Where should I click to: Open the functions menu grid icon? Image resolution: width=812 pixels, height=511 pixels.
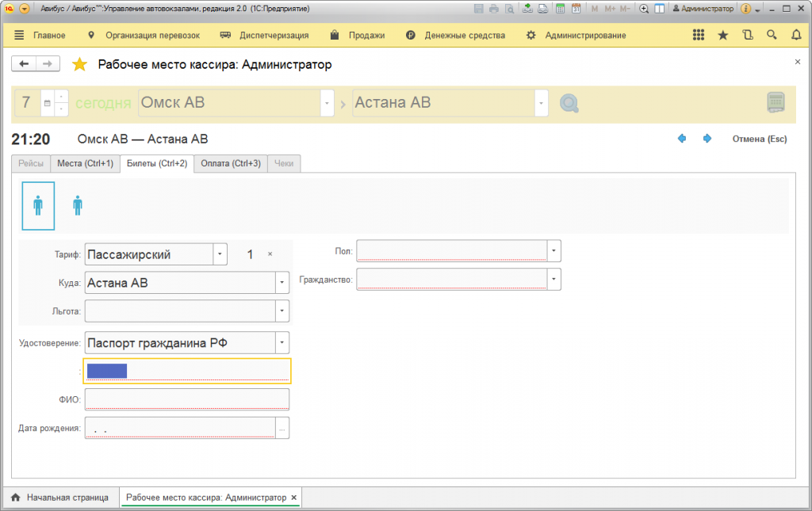698,35
